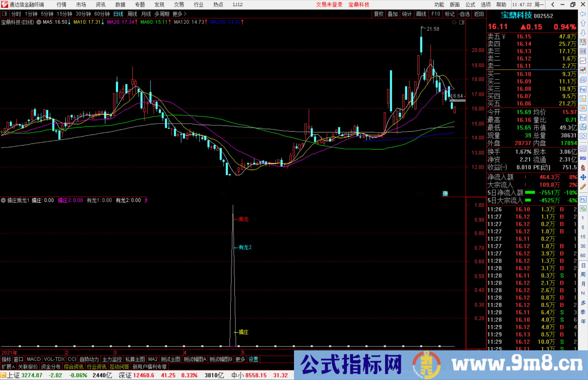Toggle the 叠加 overlay option

[x=393, y=14]
